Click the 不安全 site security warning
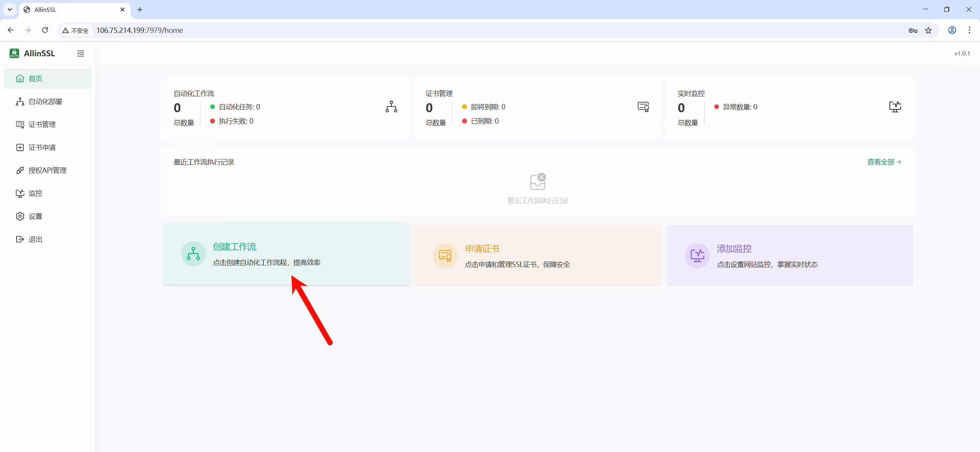 point(75,30)
